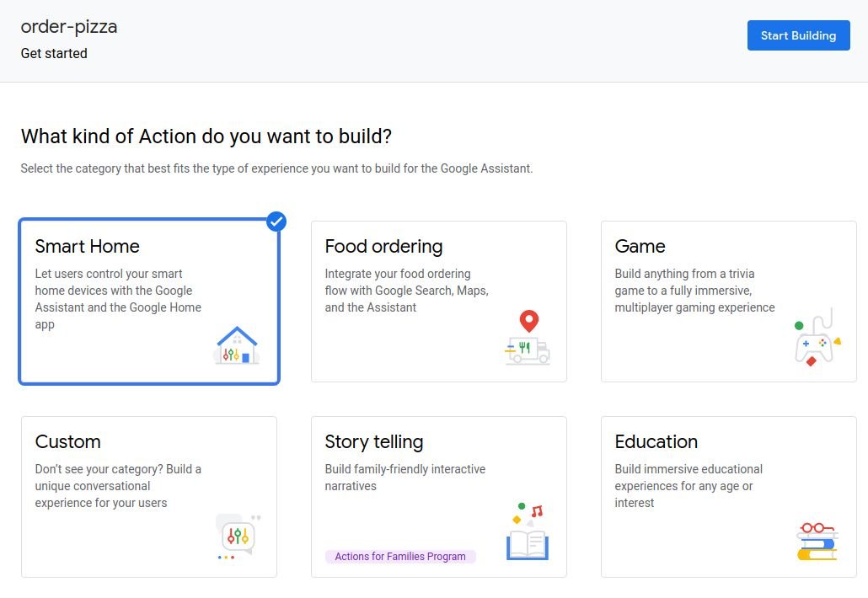Click the Food ordering delivery truck icon

point(528,337)
